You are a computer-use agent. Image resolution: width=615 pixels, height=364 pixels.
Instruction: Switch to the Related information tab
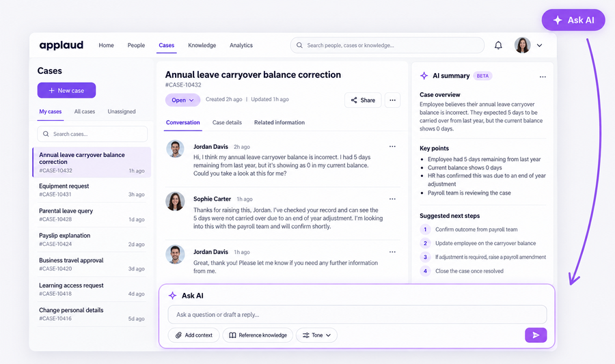tap(279, 122)
